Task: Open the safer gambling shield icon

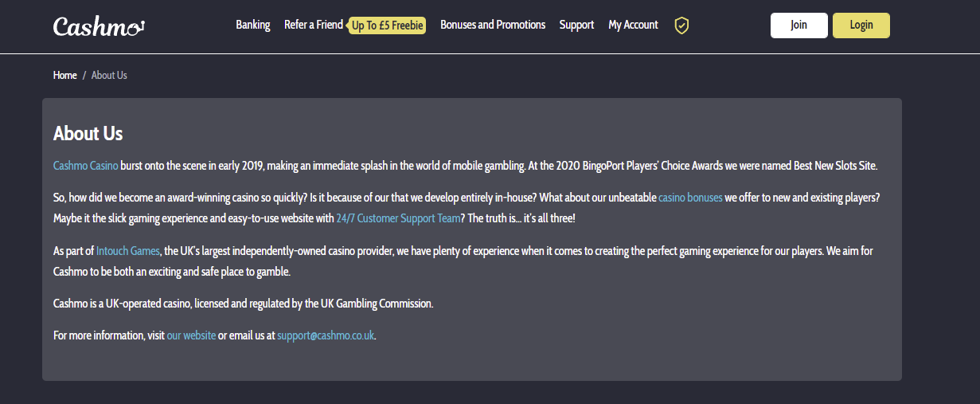Action: (x=681, y=25)
